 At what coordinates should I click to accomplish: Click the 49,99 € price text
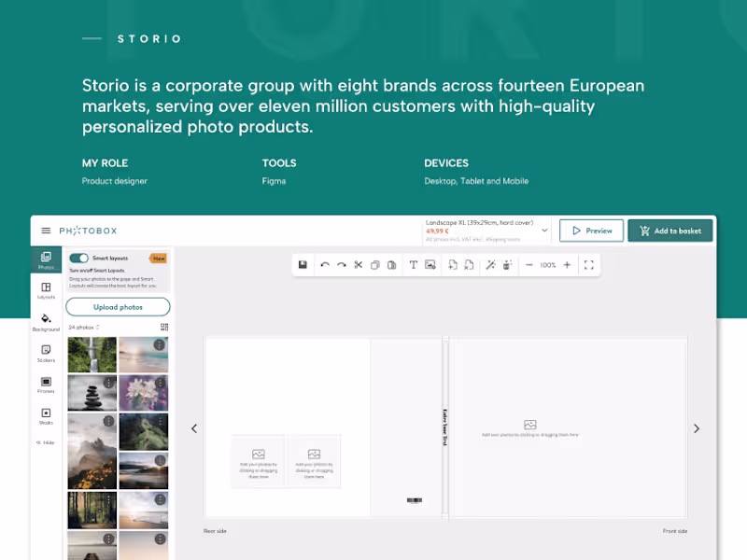tap(437, 231)
